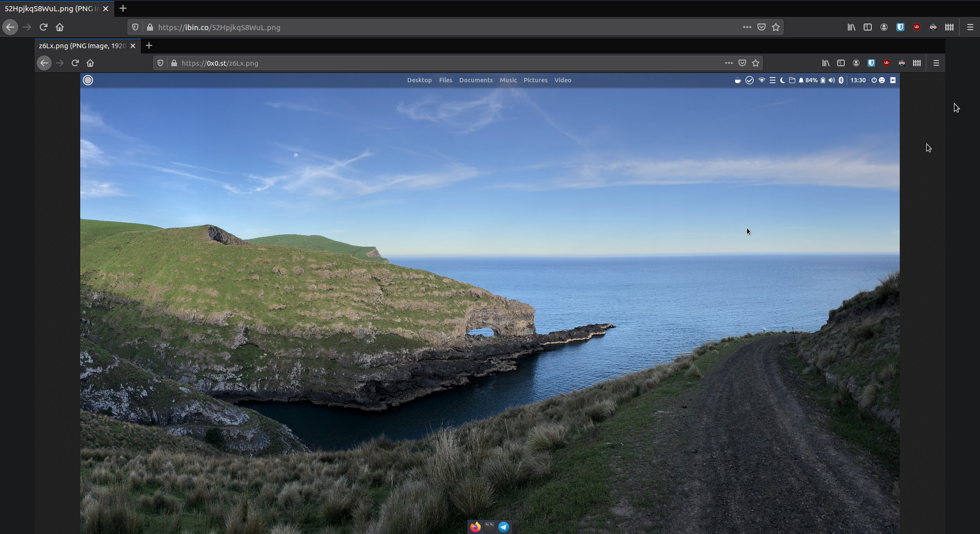View site security padlock for ibin.co
The height and width of the screenshot is (534, 980).
click(150, 27)
